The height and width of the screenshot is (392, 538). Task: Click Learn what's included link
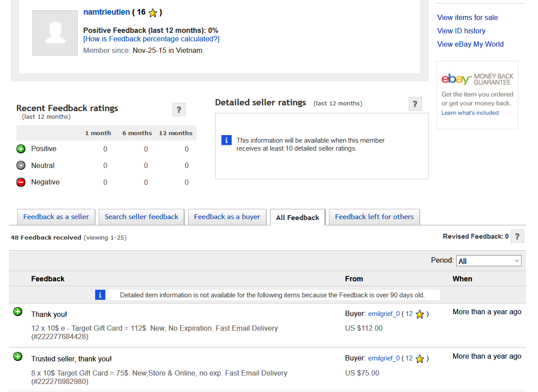(x=470, y=113)
